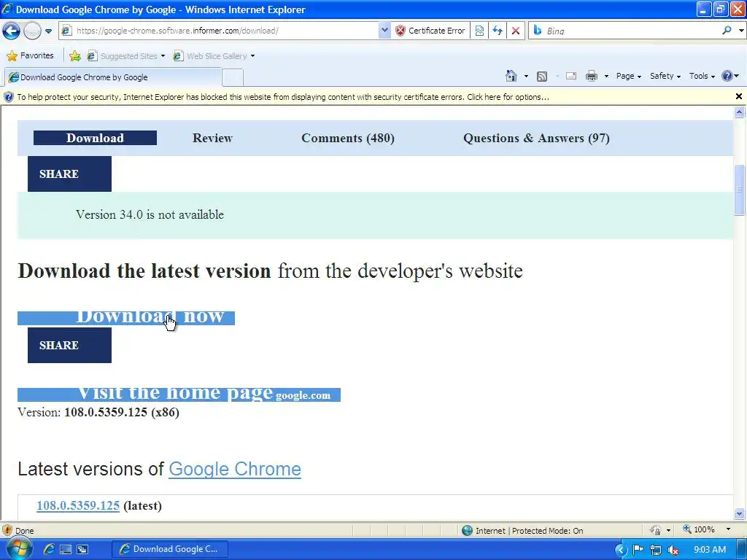Screen dimensions: 747x560
Task: Click the Show Desktop Quick Launch icon
Action: click(66, 549)
